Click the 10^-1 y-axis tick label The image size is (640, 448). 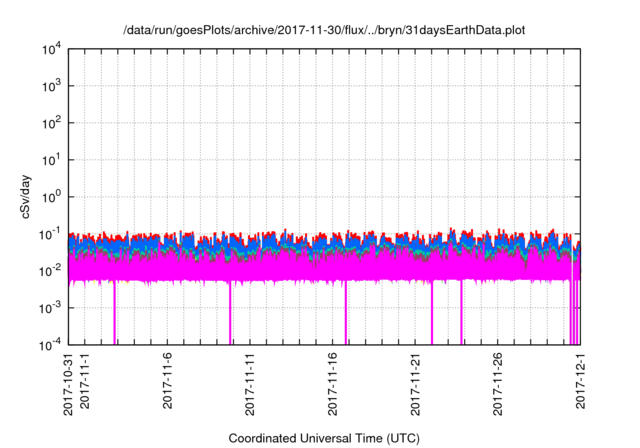(51, 234)
